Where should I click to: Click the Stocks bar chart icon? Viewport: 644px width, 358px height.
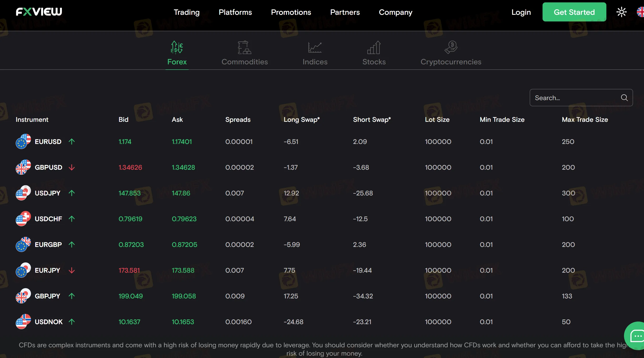coord(374,47)
